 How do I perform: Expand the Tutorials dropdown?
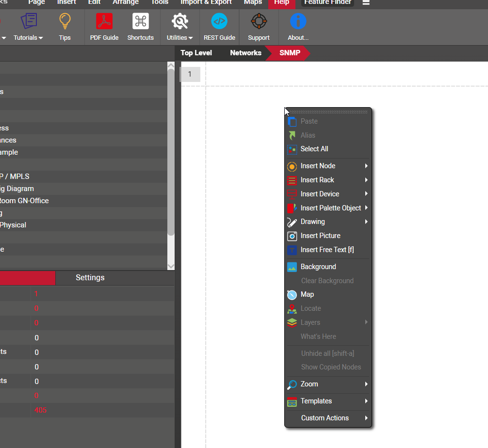(x=28, y=37)
